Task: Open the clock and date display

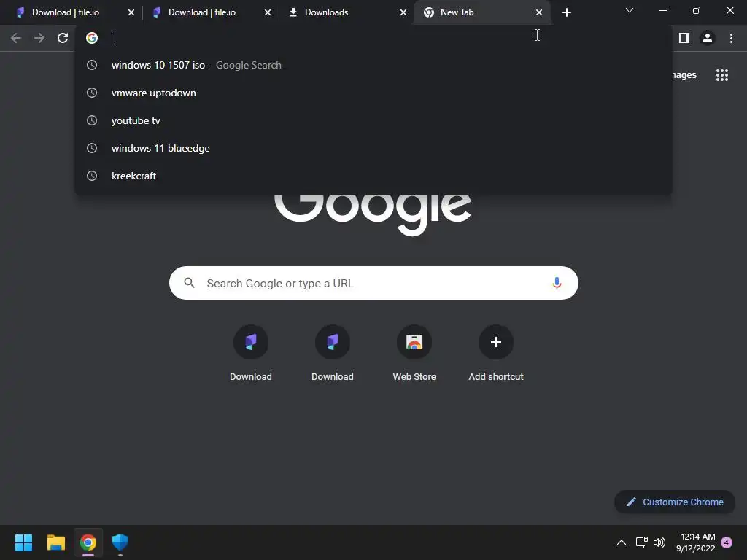Action: [x=695, y=542]
